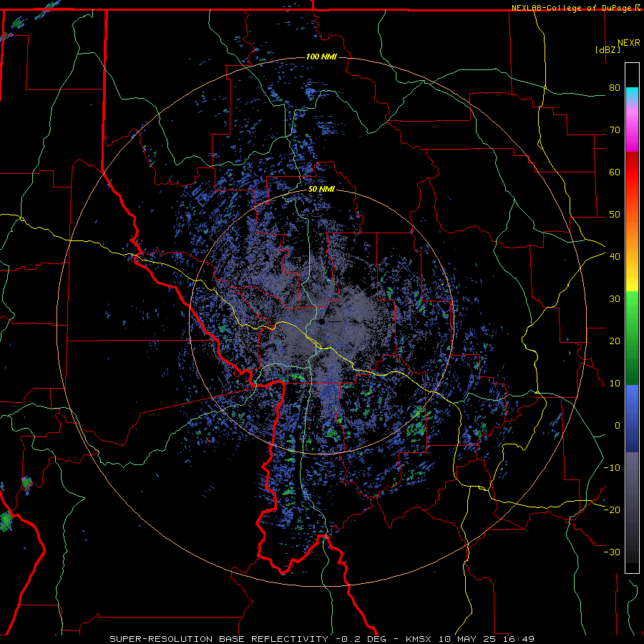Click the -30 value on the dBZ scale
Viewport: 644px width, 644px height.
(x=612, y=552)
